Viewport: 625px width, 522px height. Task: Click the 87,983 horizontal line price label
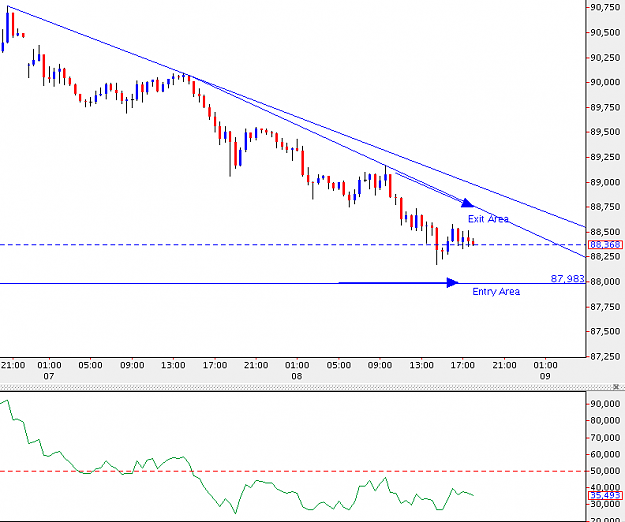pyautogui.click(x=568, y=278)
